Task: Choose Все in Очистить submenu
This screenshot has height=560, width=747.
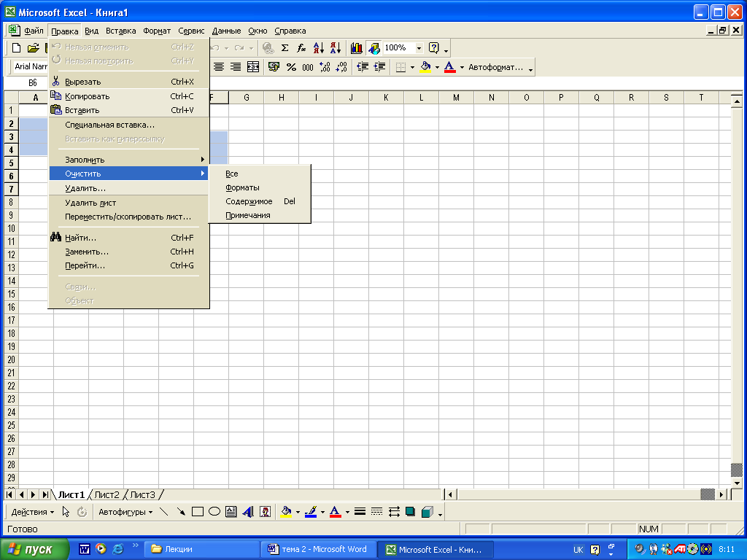Action: pyautogui.click(x=260, y=174)
